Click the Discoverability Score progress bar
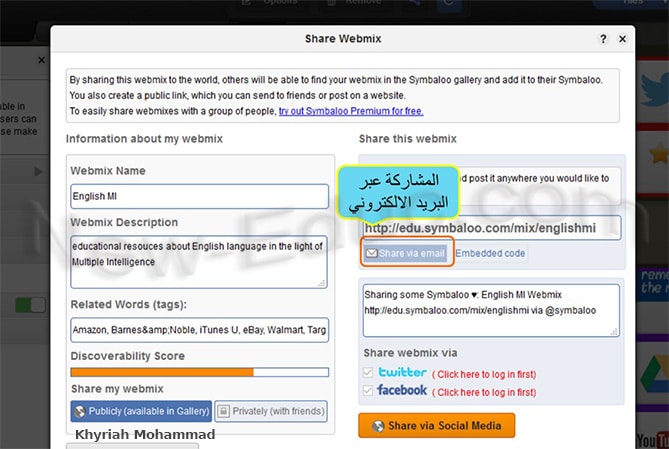 point(199,372)
